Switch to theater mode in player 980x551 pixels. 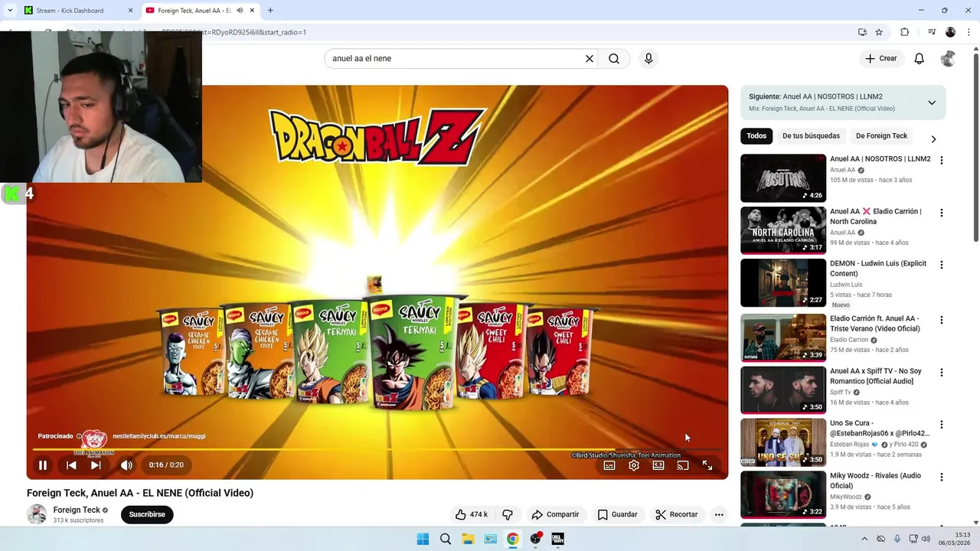(x=658, y=465)
